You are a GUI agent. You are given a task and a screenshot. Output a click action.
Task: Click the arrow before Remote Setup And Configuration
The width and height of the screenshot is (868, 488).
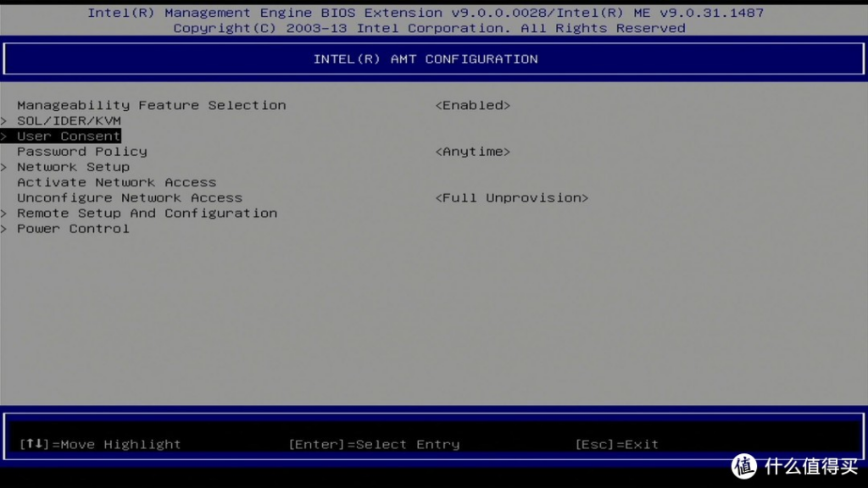[4, 213]
